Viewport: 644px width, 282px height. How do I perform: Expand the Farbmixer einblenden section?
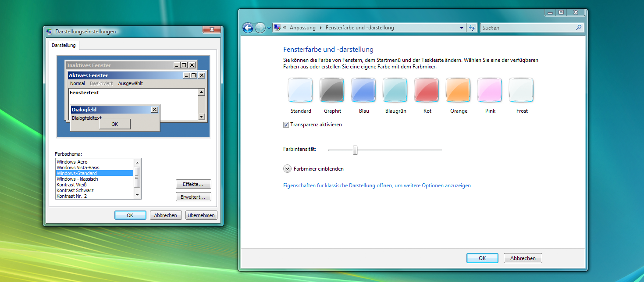288,168
